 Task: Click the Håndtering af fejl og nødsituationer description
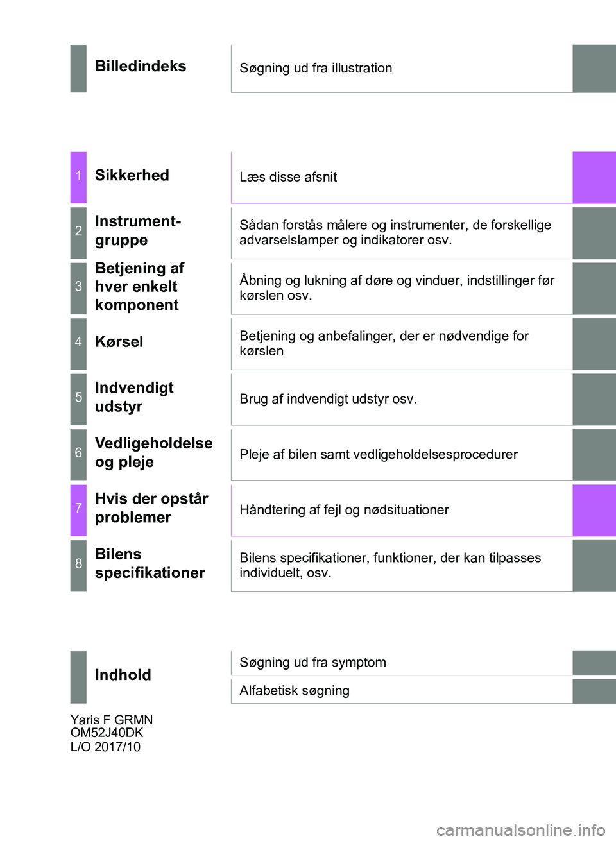coord(344,510)
